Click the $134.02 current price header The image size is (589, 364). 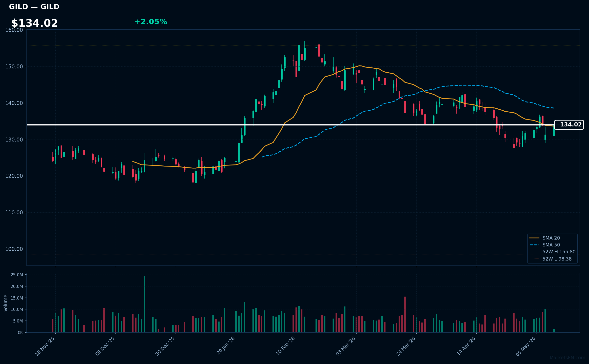34,23
